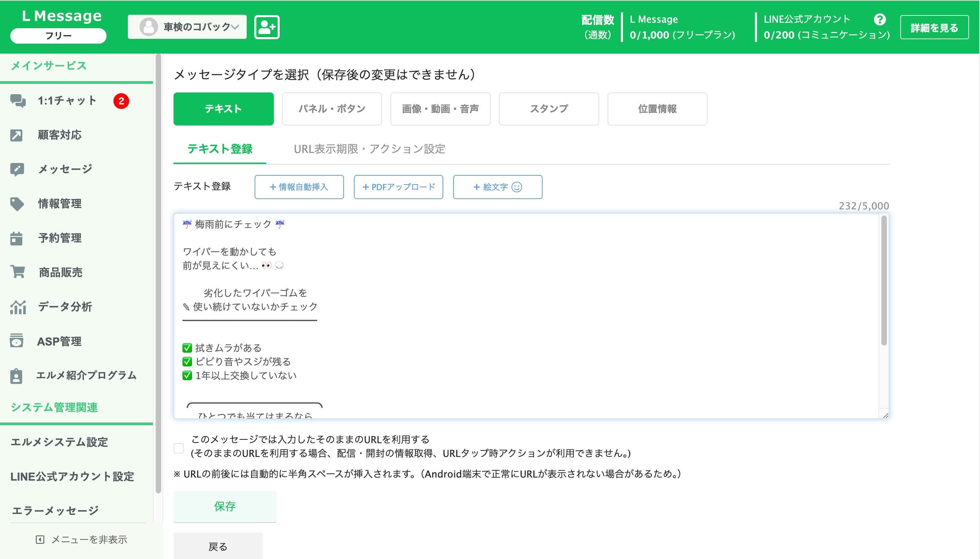Click the hide menu collapse icon

pos(40,539)
